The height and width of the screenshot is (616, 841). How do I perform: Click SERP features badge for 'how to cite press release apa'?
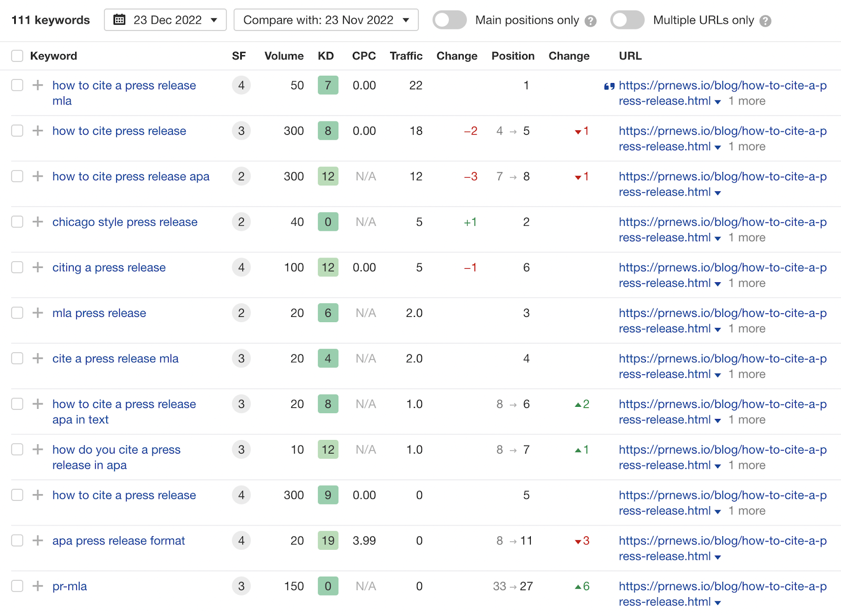pos(241,176)
